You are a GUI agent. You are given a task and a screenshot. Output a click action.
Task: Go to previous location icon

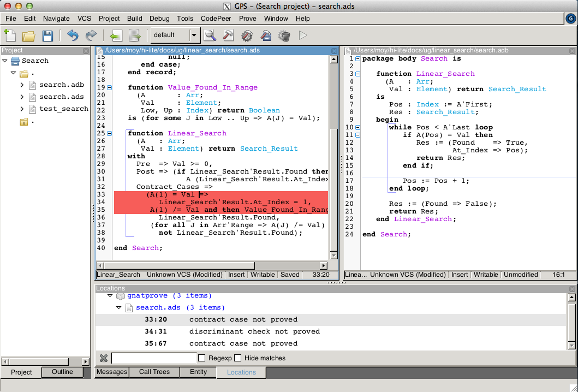[116, 36]
